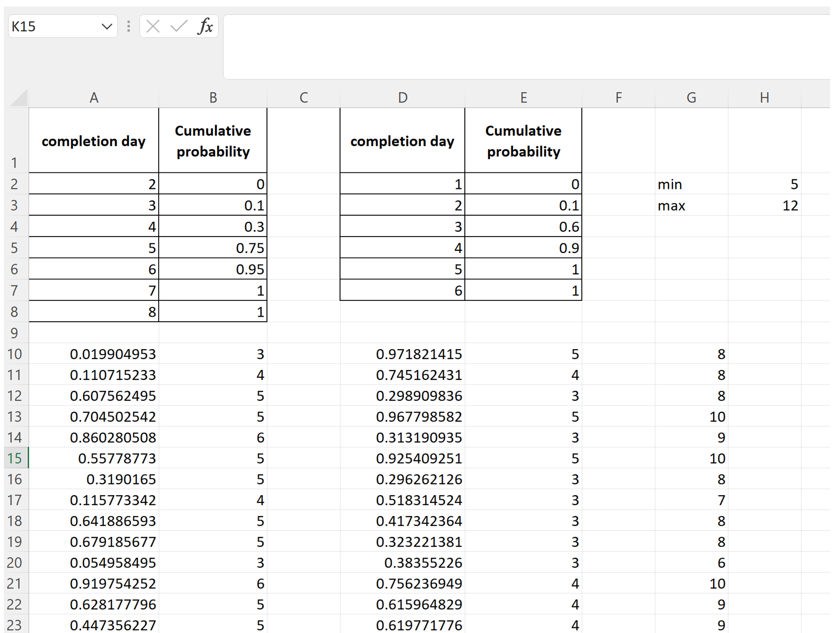The height and width of the screenshot is (633, 840).
Task: Select column A header
Action: [94, 98]
